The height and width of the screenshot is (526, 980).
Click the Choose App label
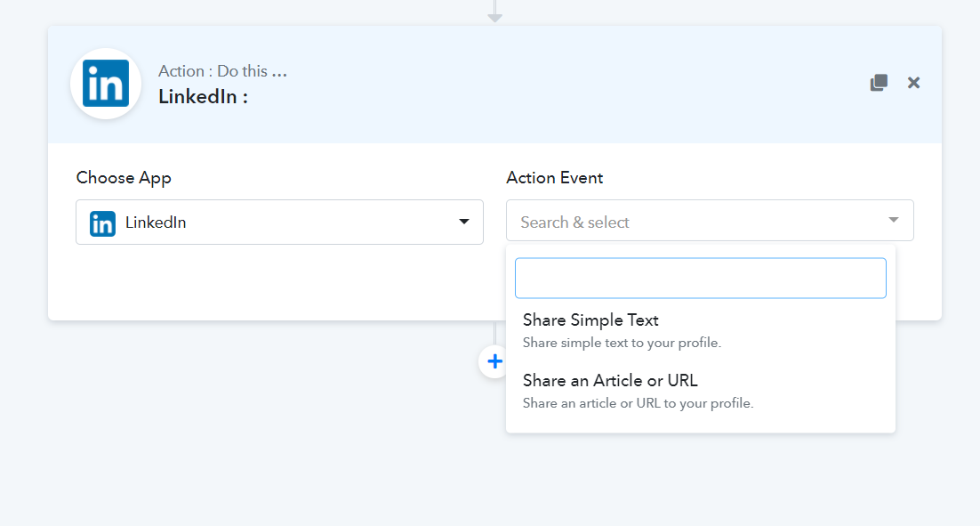click(x=124, y=178)
